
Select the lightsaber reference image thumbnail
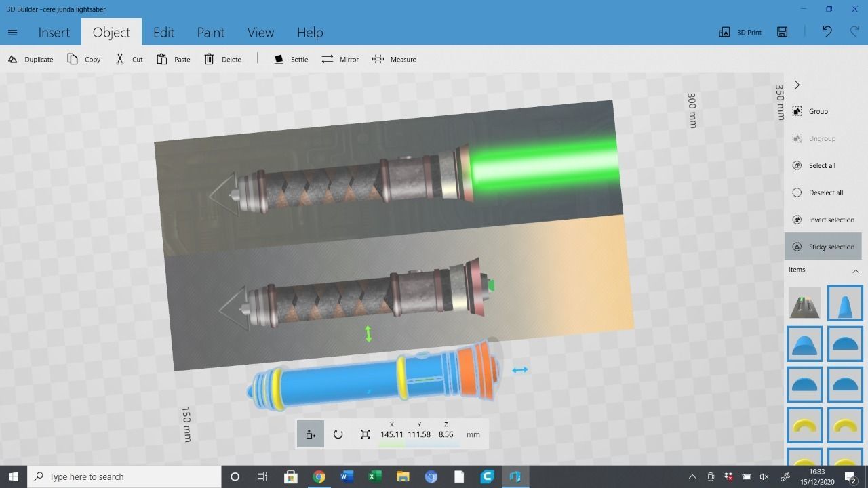804,303
